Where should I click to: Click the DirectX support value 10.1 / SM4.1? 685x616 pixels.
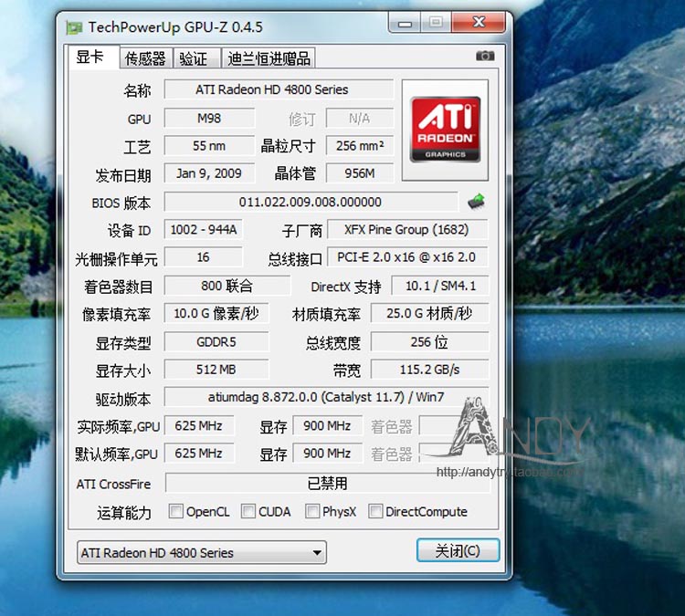tap(440, 286)
